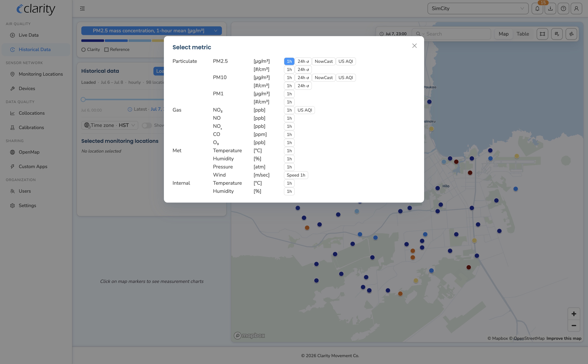This screenshot has height=364, width=588.
Task: Click the OpenMap globe icon
Action: [x=12, y=152]
